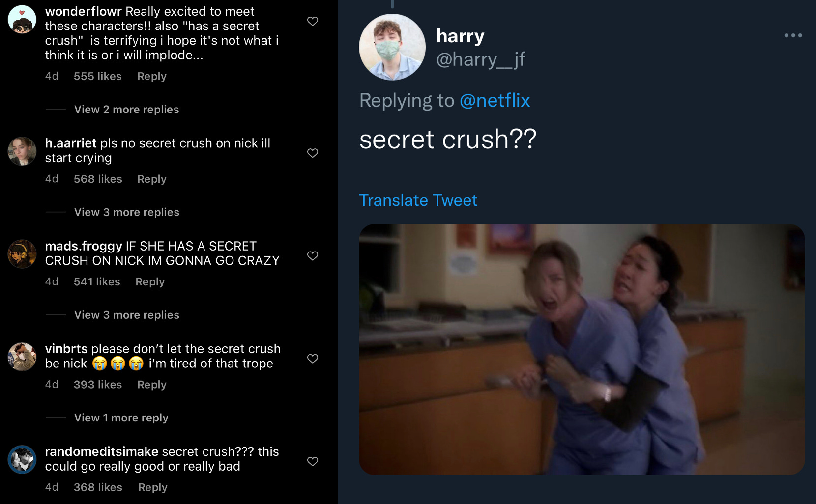Expand View 3 more replies under h.aarriet

pyautogui.click(x=126, y=212)
